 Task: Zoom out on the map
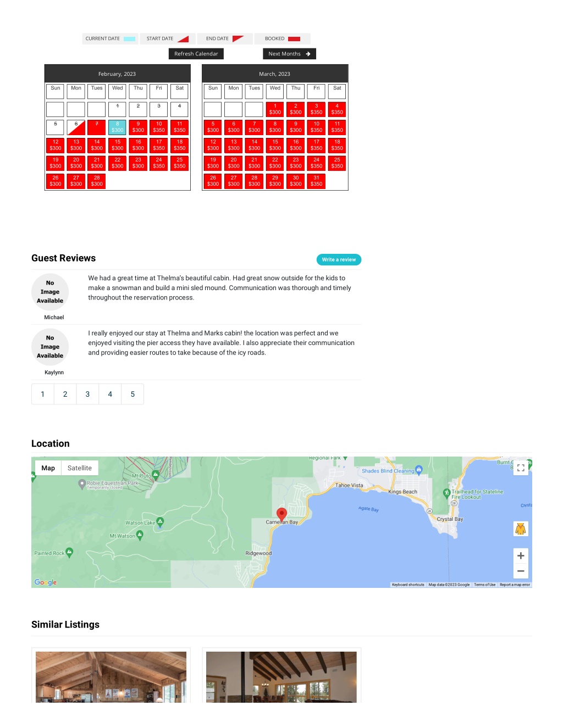(521, 571)
